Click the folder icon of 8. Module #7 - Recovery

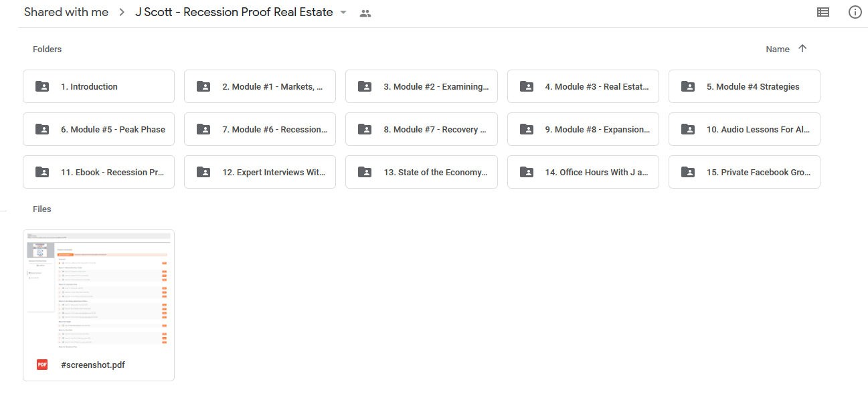point(365,129)
